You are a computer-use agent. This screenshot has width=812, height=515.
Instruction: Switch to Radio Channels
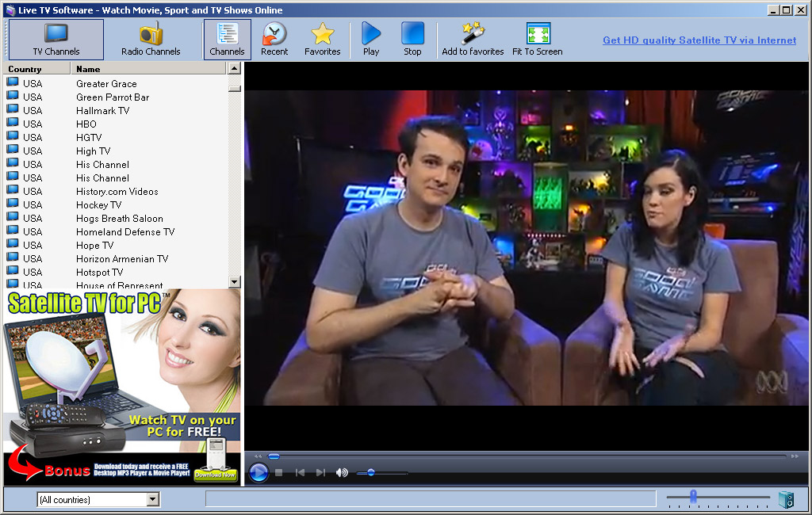tap(151, 40)
